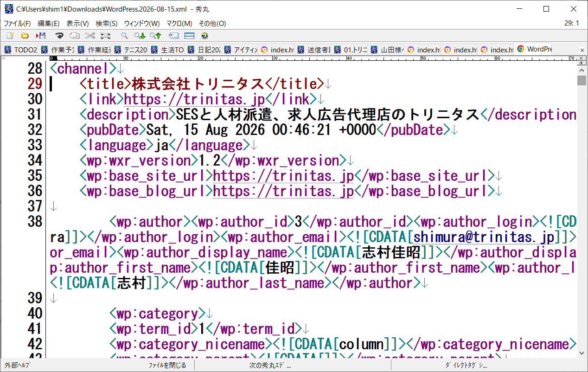Click the split window toolbar icon
Image resolution: width=588 pixels, height=372 pixels.
point(189,35)
